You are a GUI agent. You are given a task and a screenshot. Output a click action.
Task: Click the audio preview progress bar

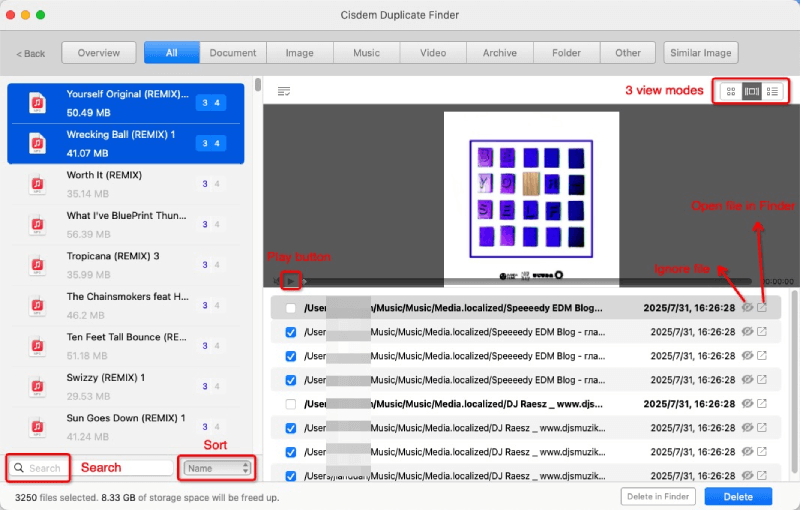[529, 281]
